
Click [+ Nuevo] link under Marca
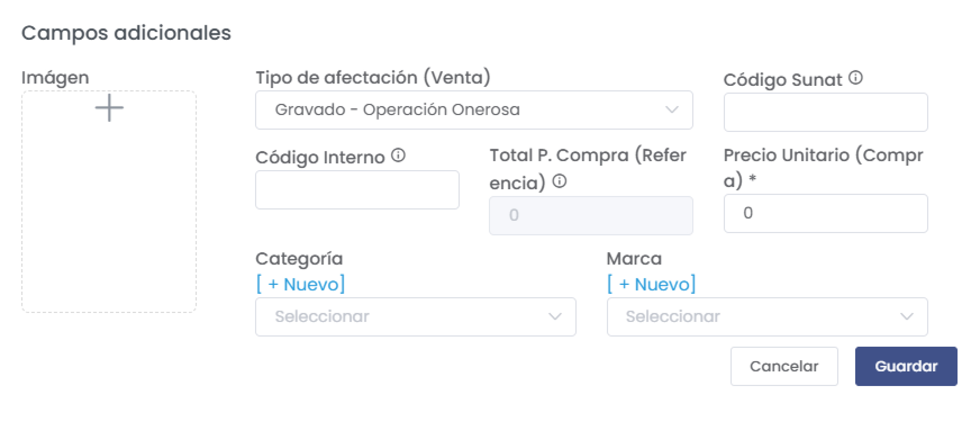click(x=651, y=284)
